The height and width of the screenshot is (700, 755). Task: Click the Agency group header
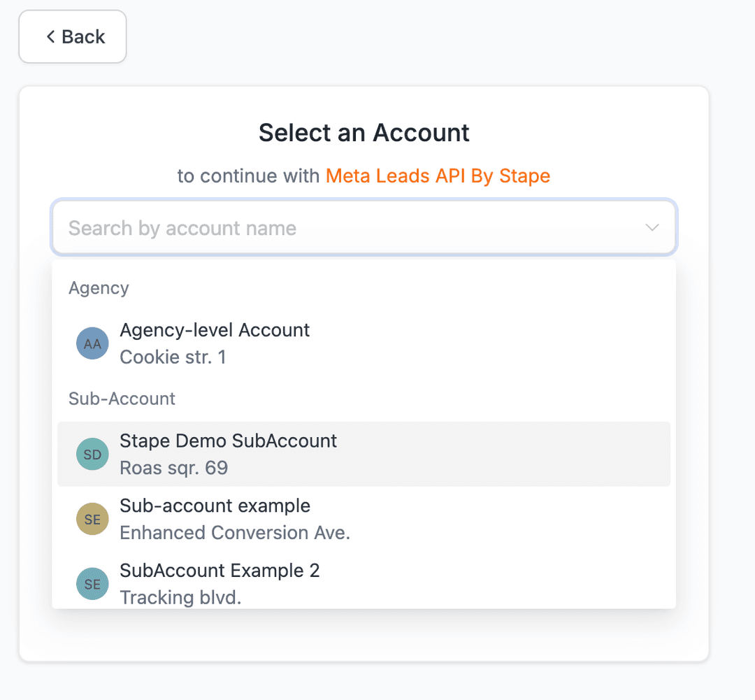99,288
